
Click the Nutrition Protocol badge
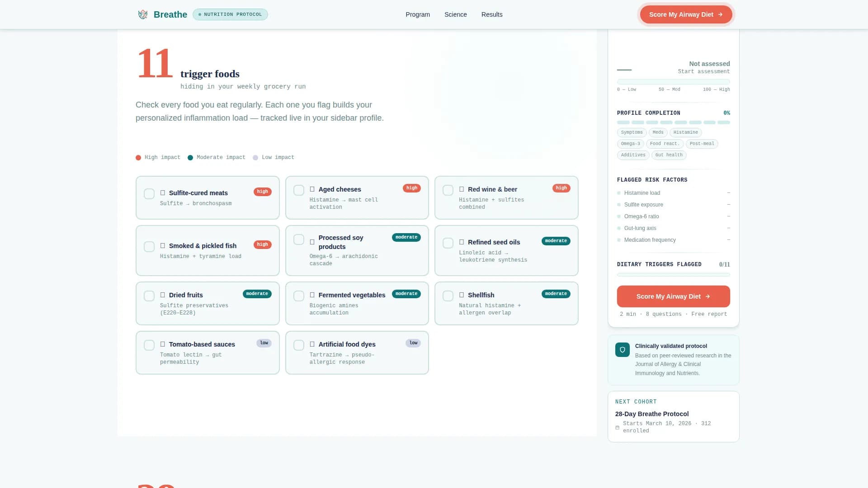tap(230, 14)
